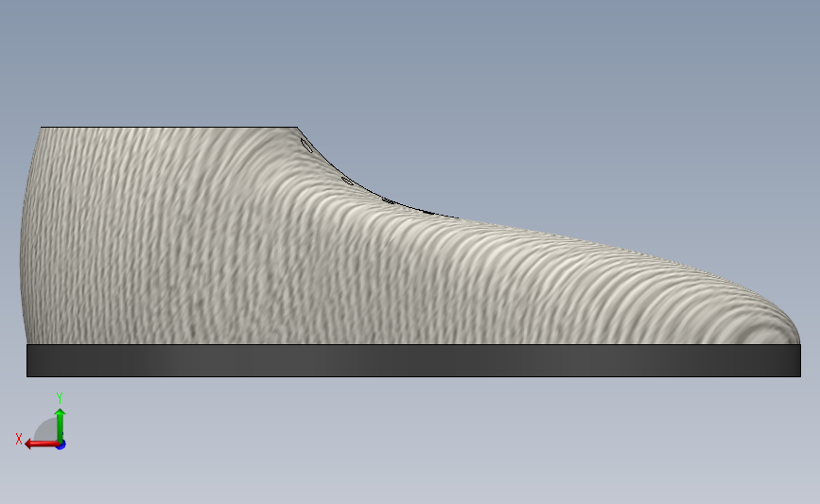Image resolution: width=820 pixels, height=504 pixels.
Task: Click the red X axis arrow
Action: [x=42, y=444]
